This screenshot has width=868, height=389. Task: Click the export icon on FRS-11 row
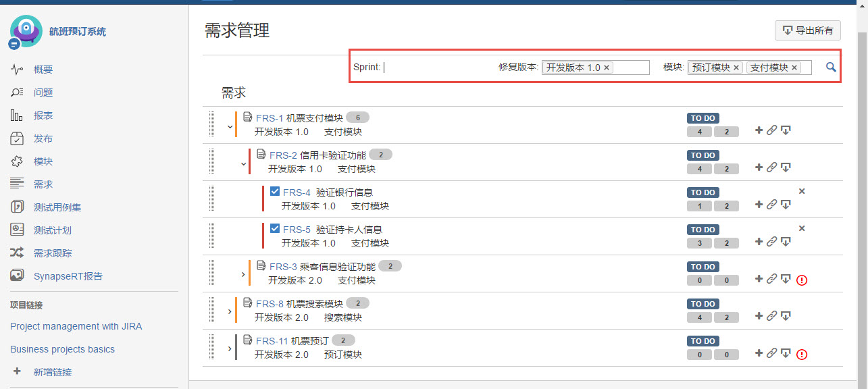pos(786,353)
